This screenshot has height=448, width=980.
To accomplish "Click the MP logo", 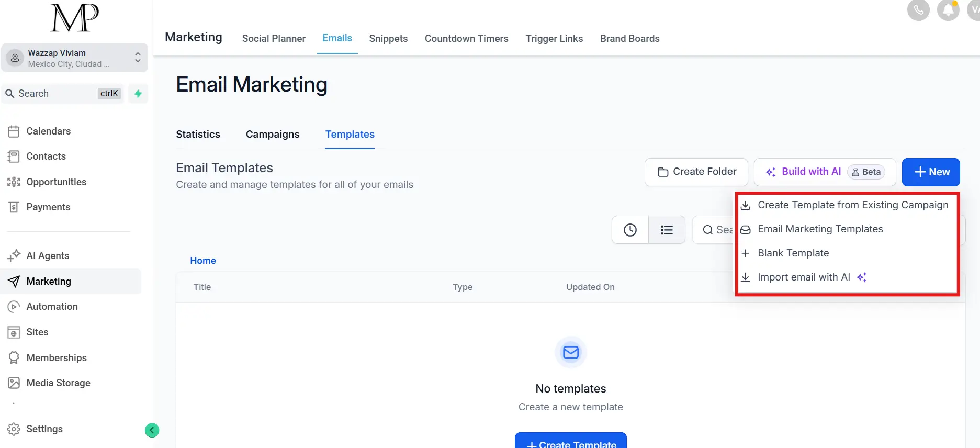I will coord(74,17).
